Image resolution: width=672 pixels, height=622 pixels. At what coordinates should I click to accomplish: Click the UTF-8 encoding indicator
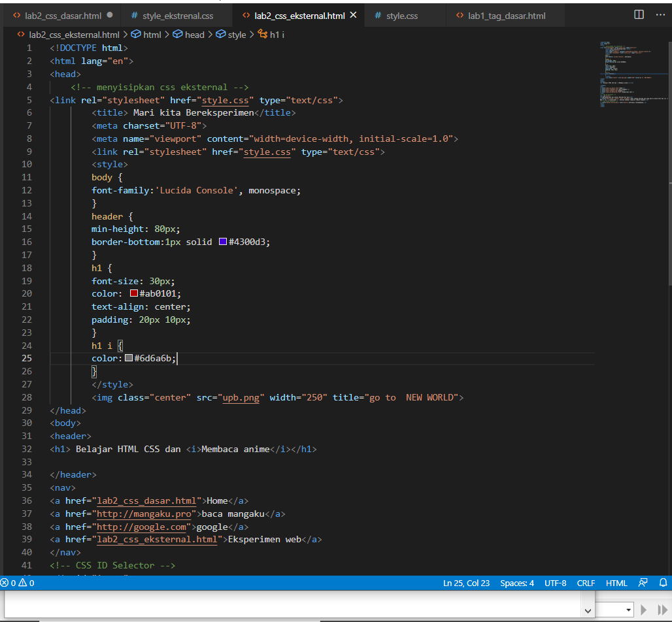555,583
